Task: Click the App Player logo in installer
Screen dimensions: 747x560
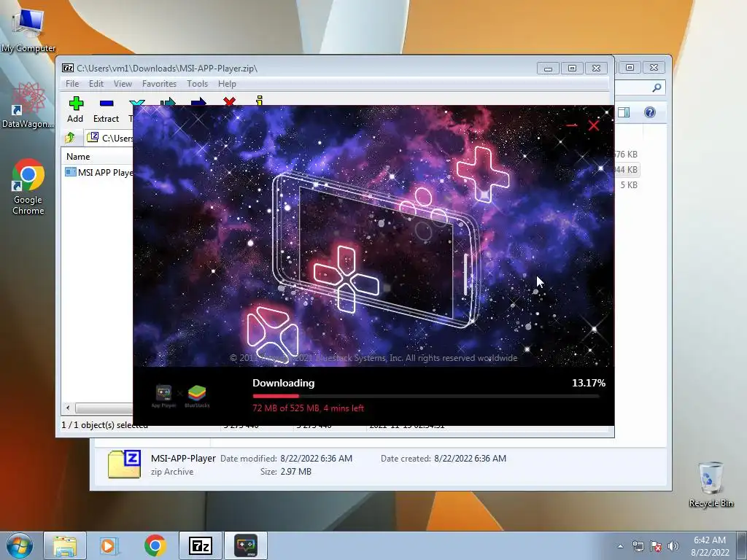Action: (163, 397)
